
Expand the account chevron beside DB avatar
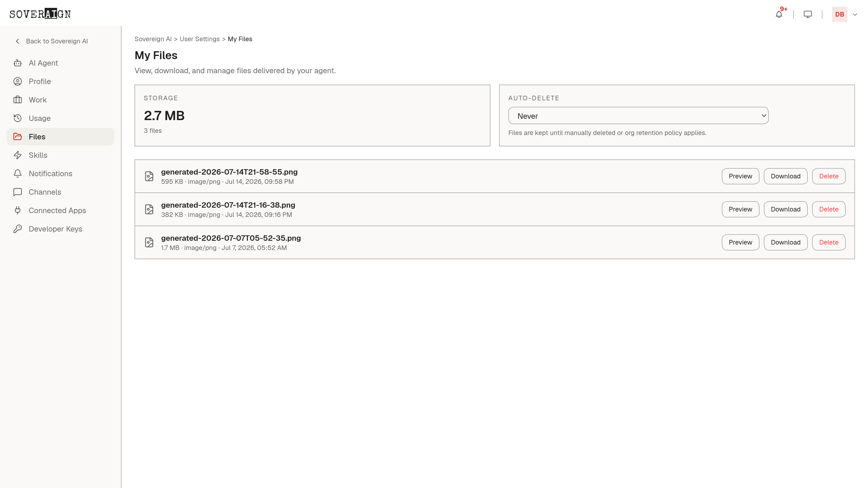(855, 14)
